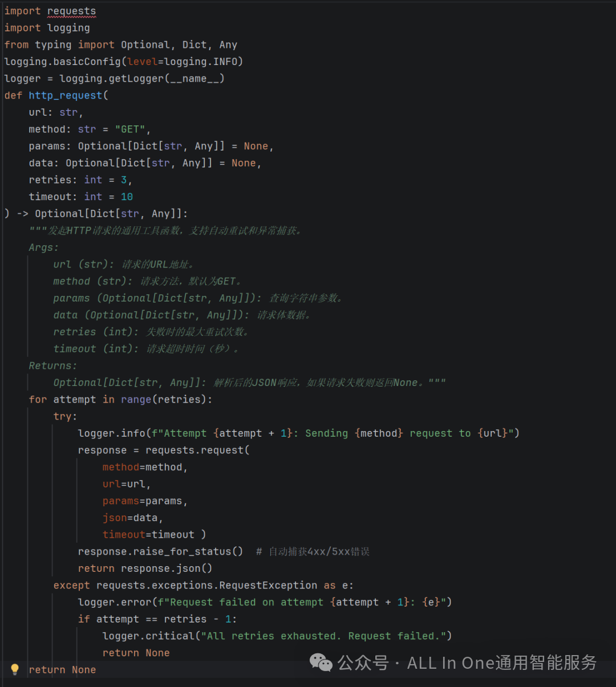
Task: Click the 'import requests' line
Action: (x=50, y=11)
